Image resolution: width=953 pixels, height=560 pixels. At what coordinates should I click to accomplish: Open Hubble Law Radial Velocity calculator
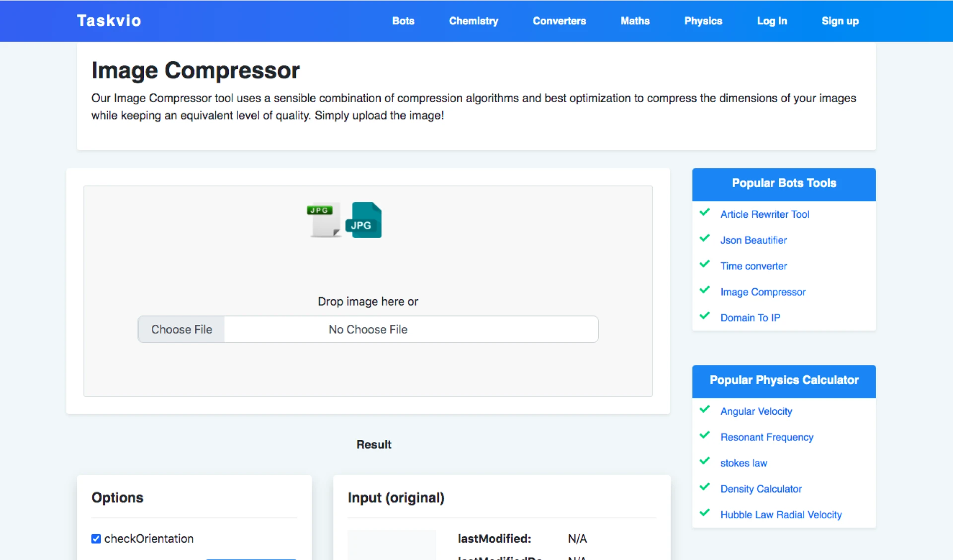[781, 514]
